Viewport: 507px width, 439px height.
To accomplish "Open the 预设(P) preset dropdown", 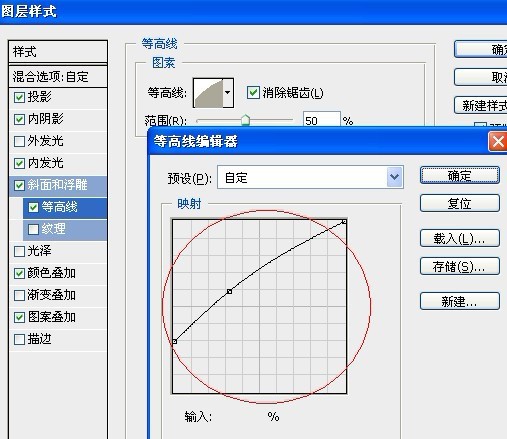I will 395,177.
